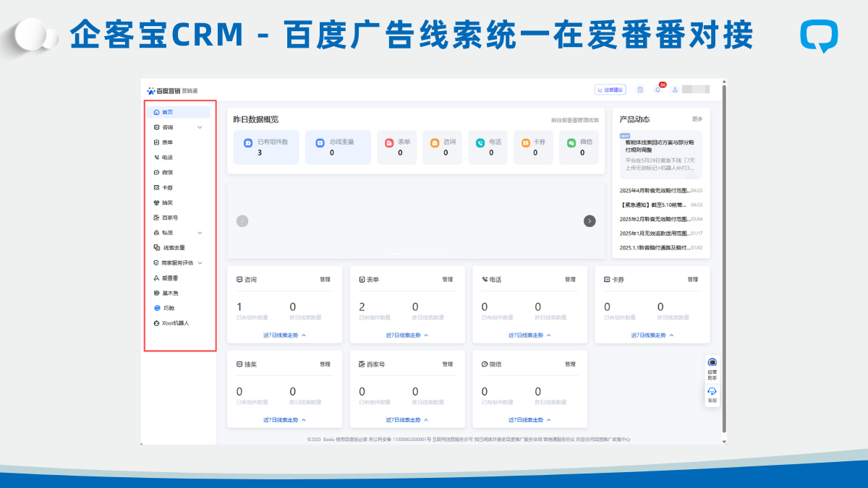Click the 客服 customer service headset icon
868x488 pixels.
click(x=712, y=394)
